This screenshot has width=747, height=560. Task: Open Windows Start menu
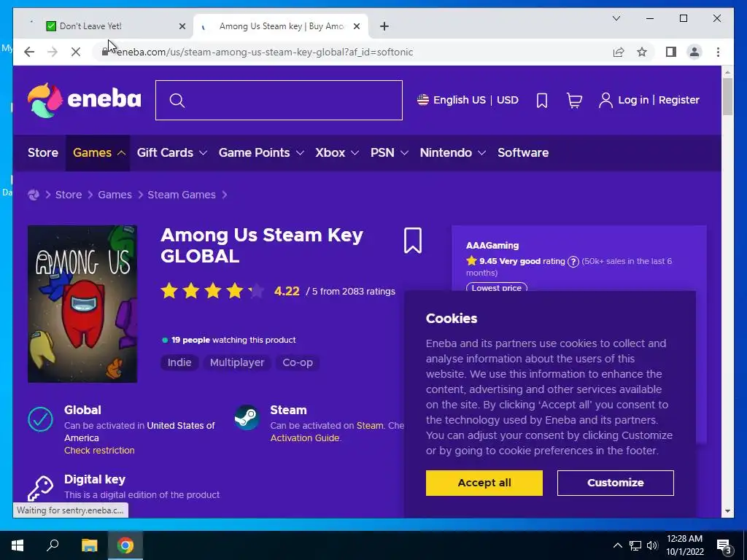[18, 545]
